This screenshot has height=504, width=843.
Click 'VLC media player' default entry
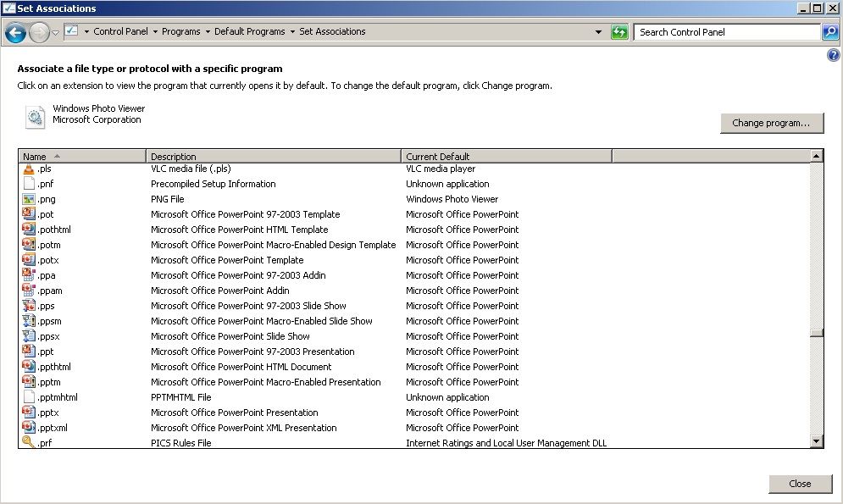441,169
